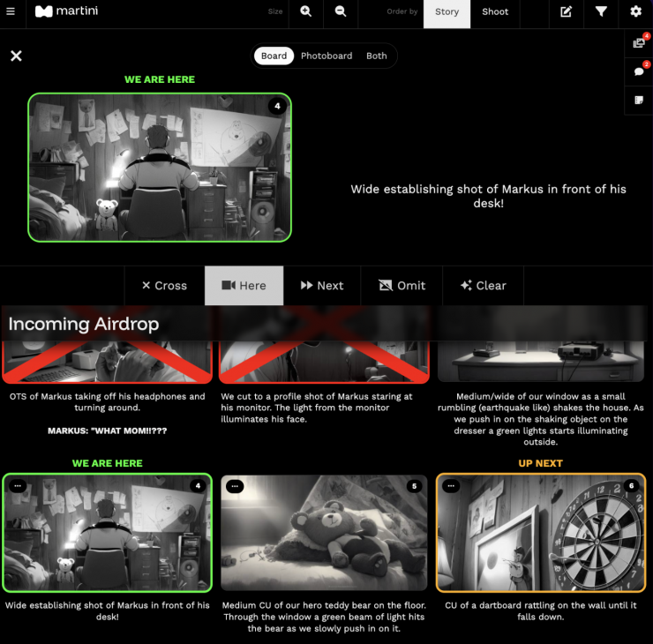Image resolution: width=653 pixels, height=644 pixels.
Task: Close the shot detail panel
Action: [16, 56]
